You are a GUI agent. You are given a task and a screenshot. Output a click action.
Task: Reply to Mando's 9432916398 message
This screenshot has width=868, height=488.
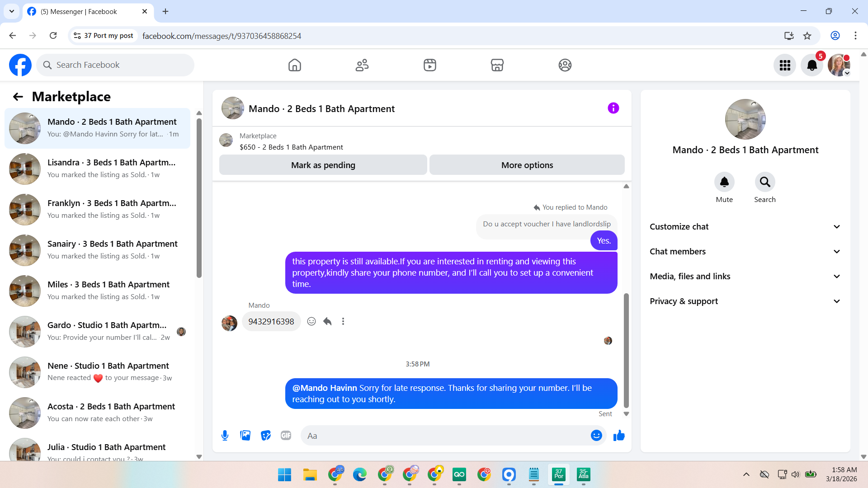pos(327,321)
